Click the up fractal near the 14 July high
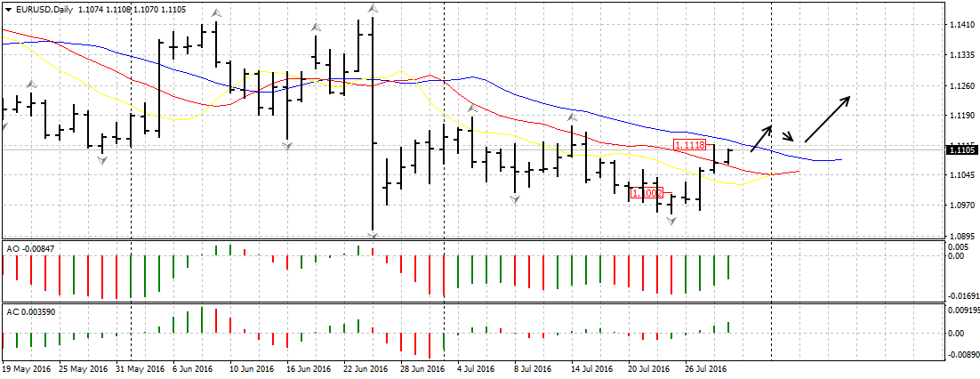This screenshot has width=980, height=379. [x=573, y=117]
